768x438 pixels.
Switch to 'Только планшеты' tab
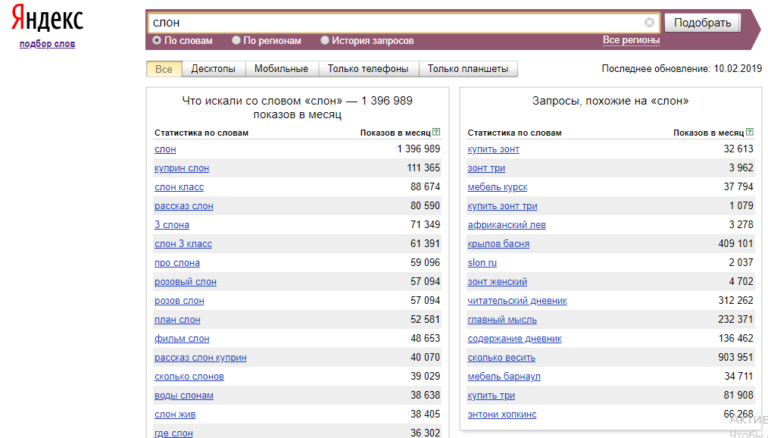pos(468,69)
